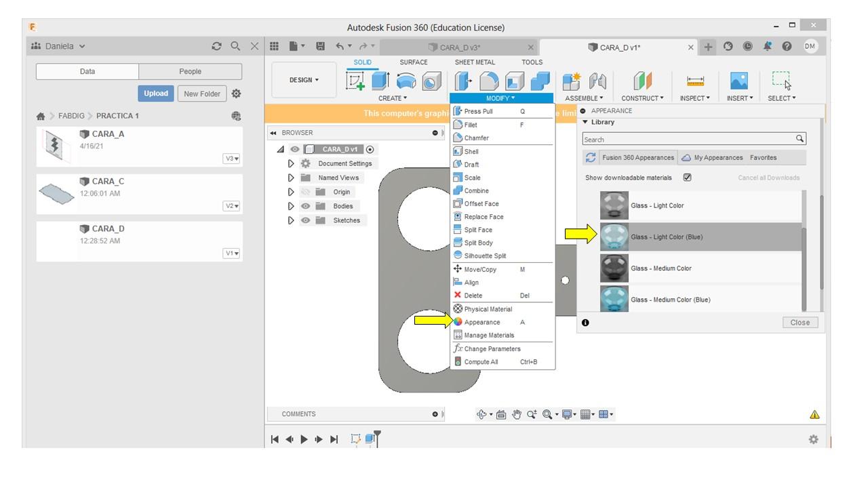Open CARA_C version V2 dropdown
This screenshot has width=868, height=488.
[x=232, y=206]
